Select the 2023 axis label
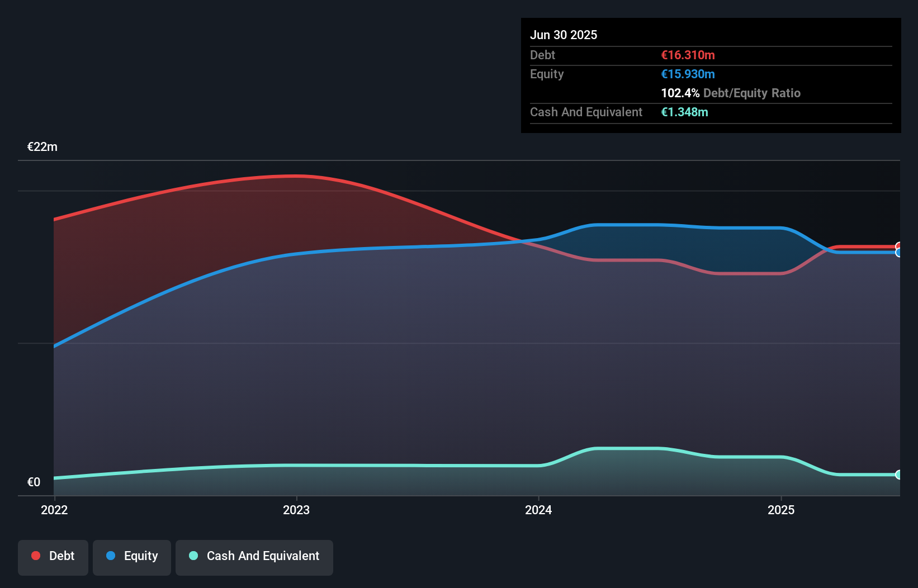918x588 pixels. pos(296,510)
